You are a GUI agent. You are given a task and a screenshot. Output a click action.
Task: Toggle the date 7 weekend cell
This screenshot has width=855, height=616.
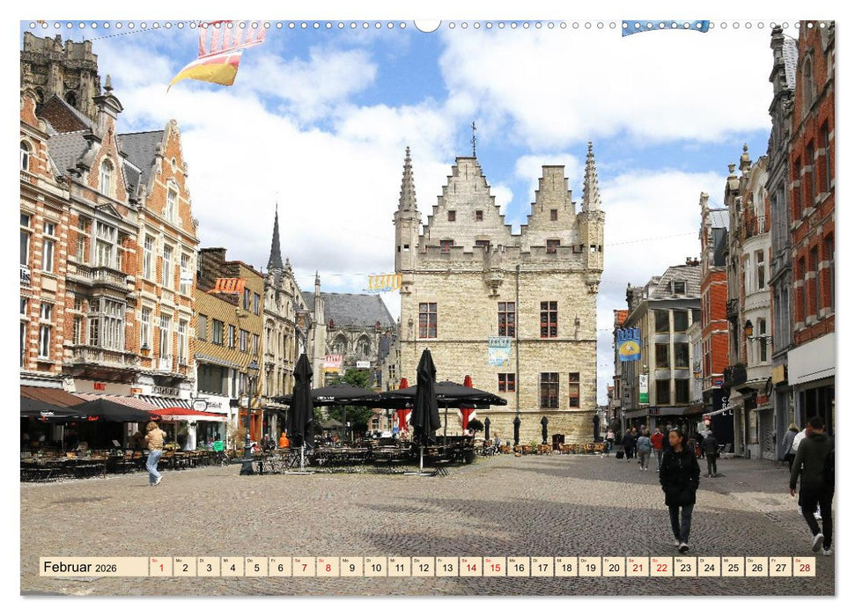pos(304,569)
